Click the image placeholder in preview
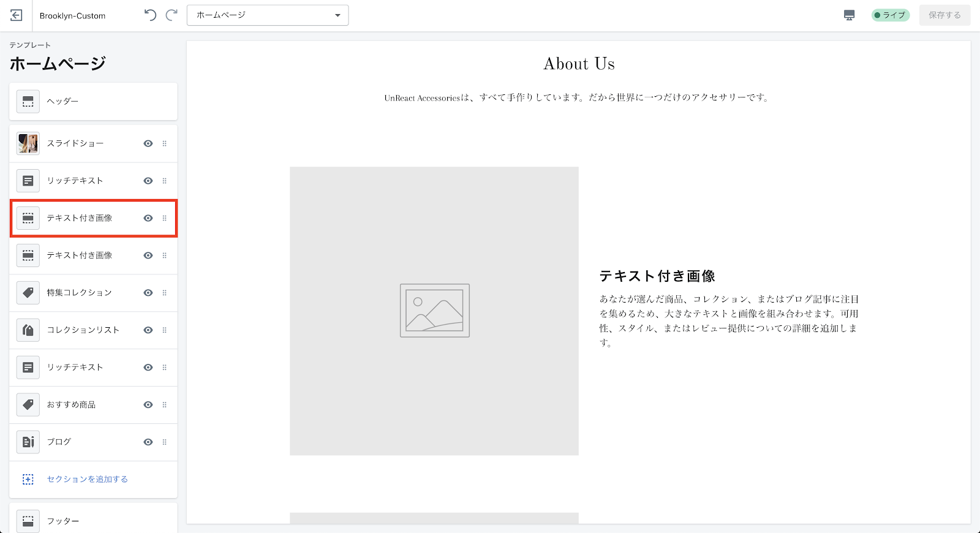Screen dimensions: 980x533 pyautogui.click(x=434, y=311)
